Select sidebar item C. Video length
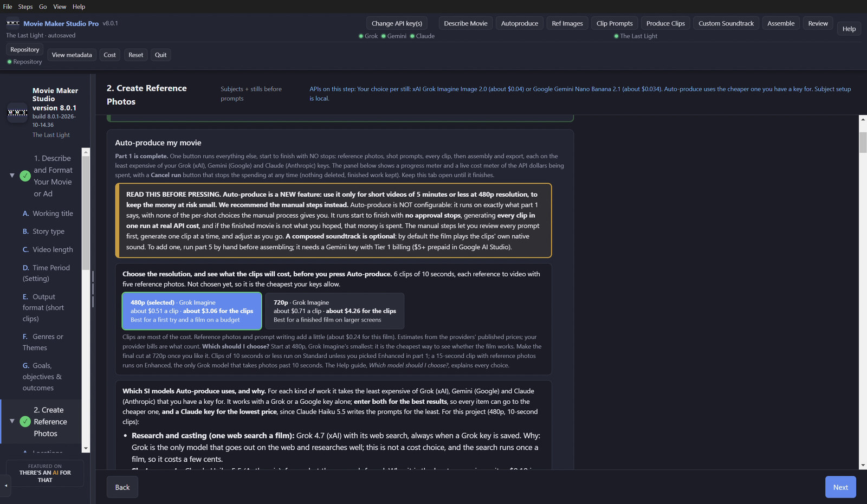Image resolution: width=867 pixels, height=504 pixels. 48,249
